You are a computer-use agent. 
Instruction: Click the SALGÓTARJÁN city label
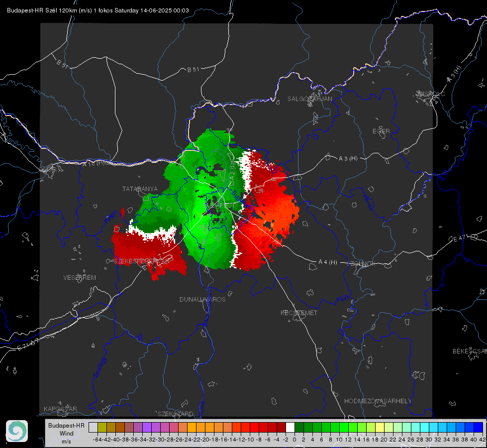(309, 99)
